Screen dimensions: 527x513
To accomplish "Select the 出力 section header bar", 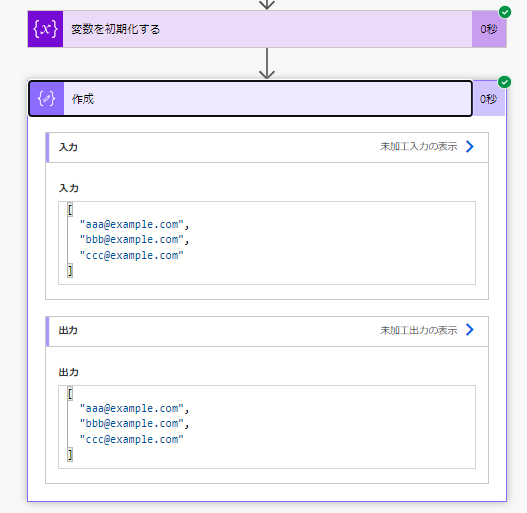I will pyautogui.click(x=267, y=331).
